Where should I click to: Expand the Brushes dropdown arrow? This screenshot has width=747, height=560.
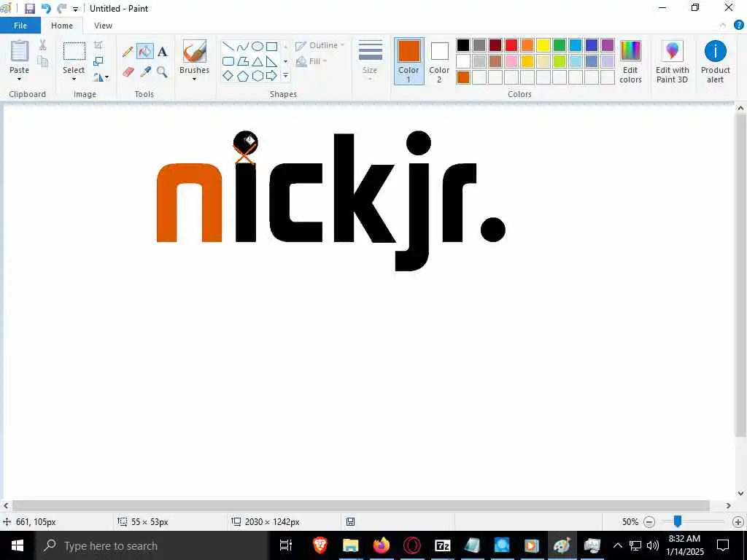194,79
